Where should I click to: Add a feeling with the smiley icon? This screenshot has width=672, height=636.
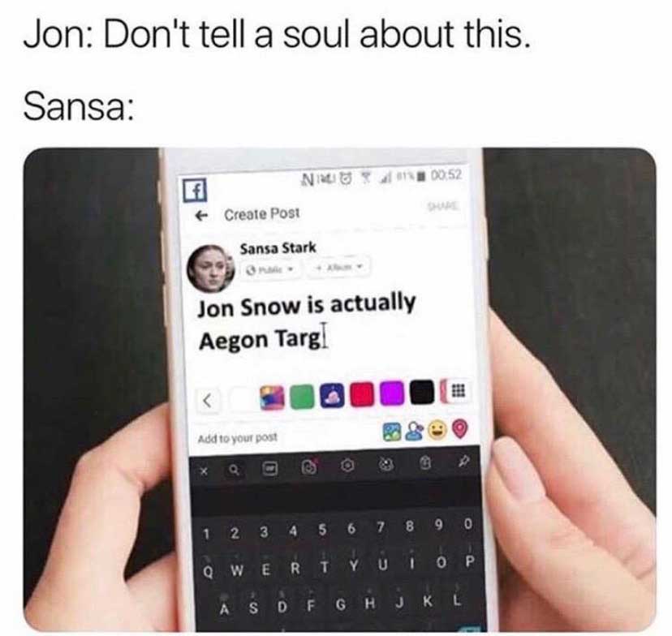coord(437,430)
